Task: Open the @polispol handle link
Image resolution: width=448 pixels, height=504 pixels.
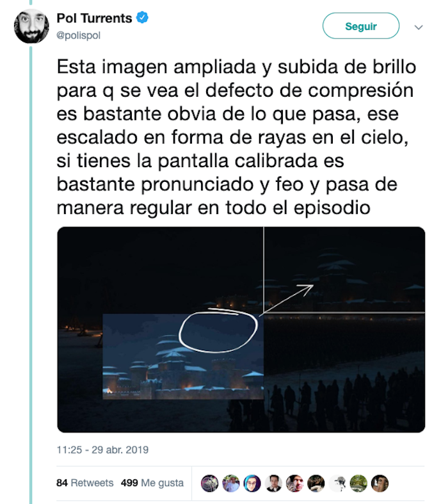Action: 78,35
